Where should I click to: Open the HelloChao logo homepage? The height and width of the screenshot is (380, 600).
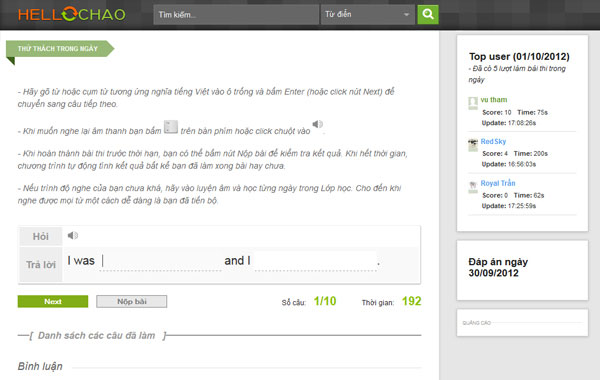click(x=72, y=15)
